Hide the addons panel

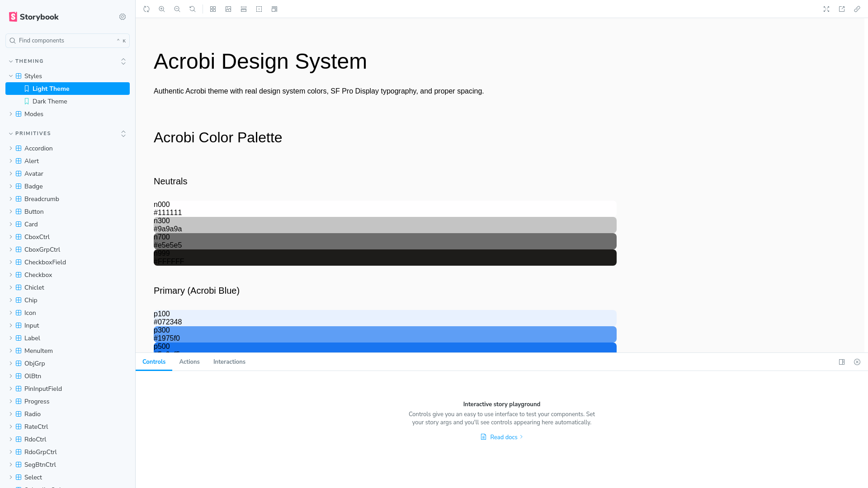coord(857,362)
